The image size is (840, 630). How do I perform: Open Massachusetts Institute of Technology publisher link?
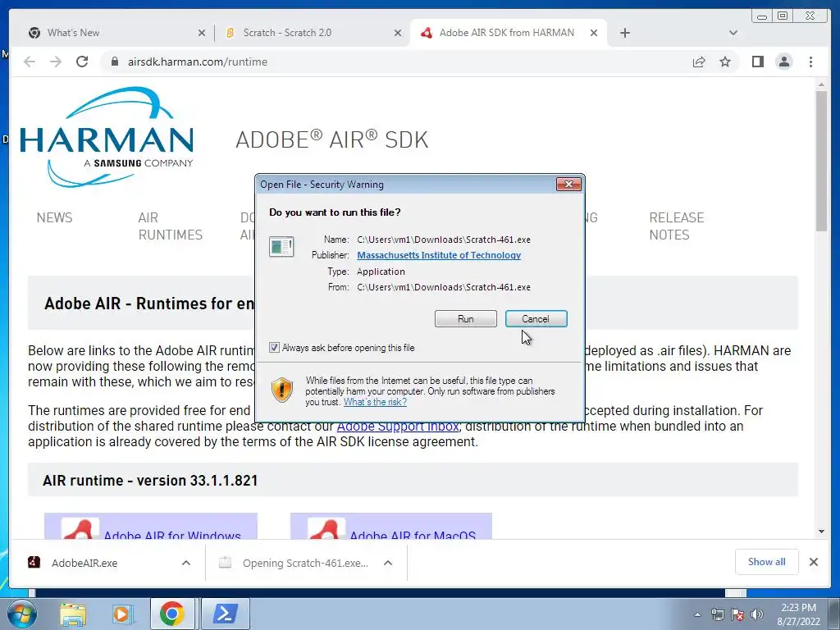[x=439, y=255]
